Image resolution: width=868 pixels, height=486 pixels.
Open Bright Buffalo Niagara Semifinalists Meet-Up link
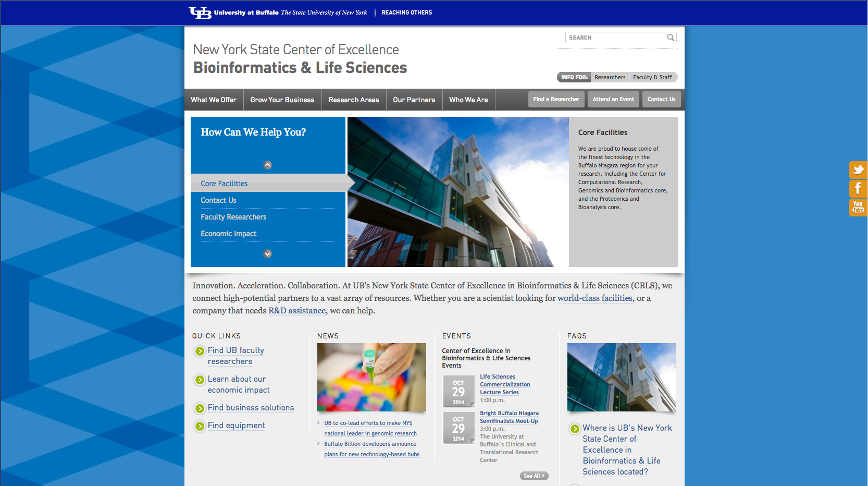pos(509,417)
